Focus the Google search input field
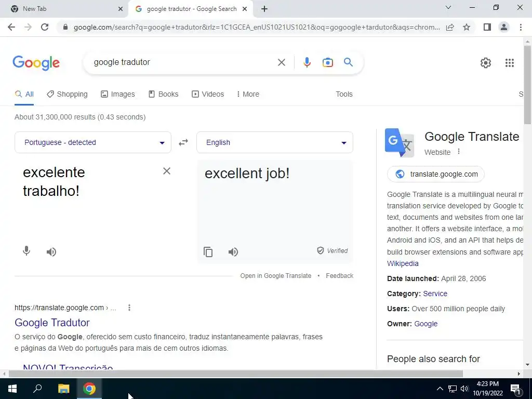The height and width of the screenshot is (399, 532). 183,62
